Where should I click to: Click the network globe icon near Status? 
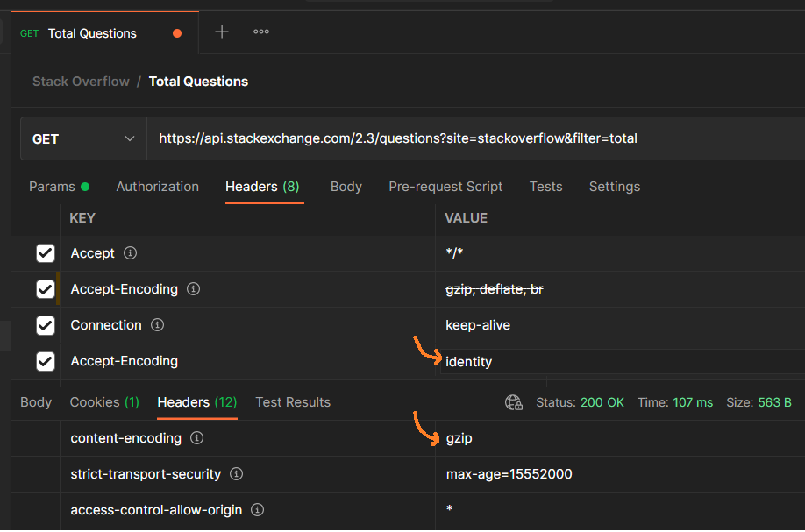pyautogui.click(x=513, y=402)
